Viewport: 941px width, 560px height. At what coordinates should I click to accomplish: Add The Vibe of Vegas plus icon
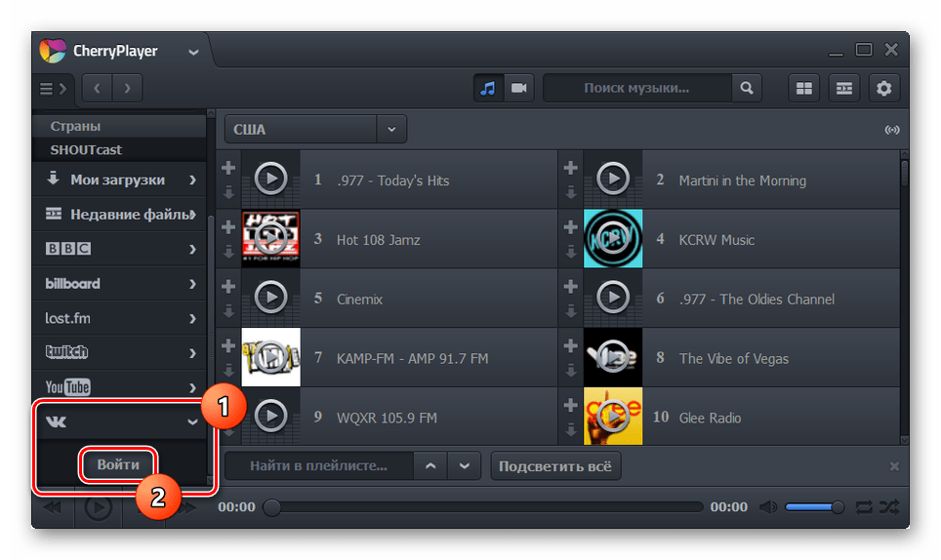coord(571,346)
